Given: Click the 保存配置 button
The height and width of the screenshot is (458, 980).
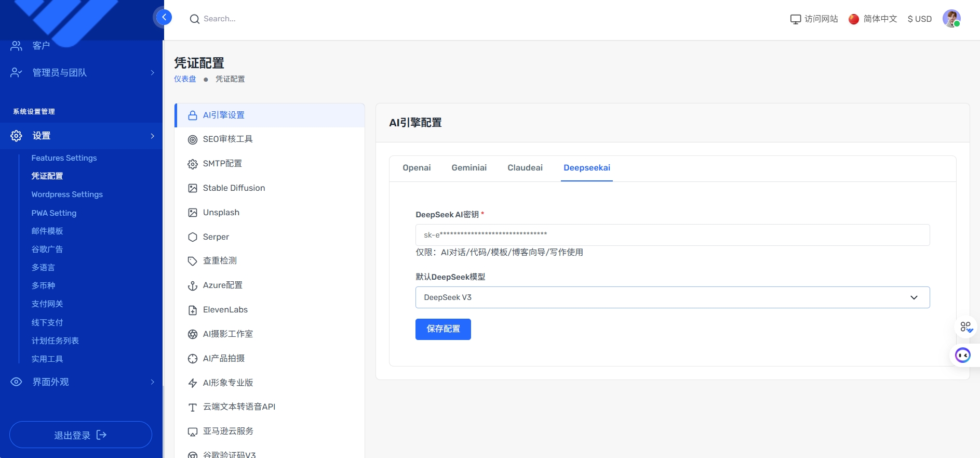Looking at the screenshot, I should coord(443,329).
